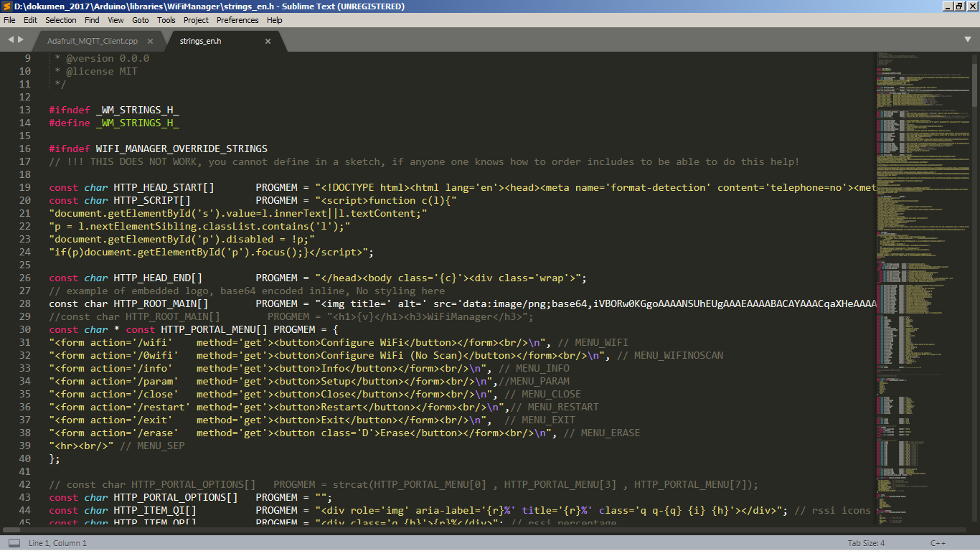Image resolution: width=980 pixels, height=551 pixels.
Task: Click HTTP_ITEM_QI[] on line 44
Action: 155,510
